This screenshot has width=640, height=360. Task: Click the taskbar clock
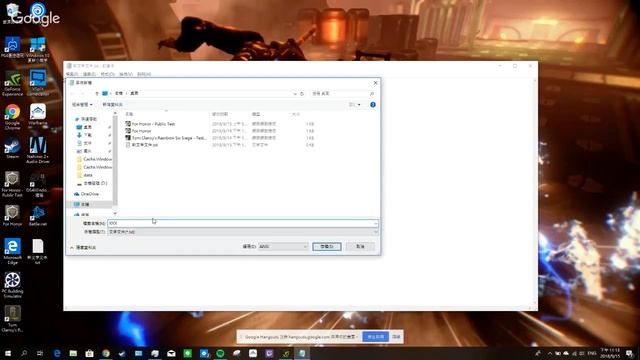(x=610, y=353)
